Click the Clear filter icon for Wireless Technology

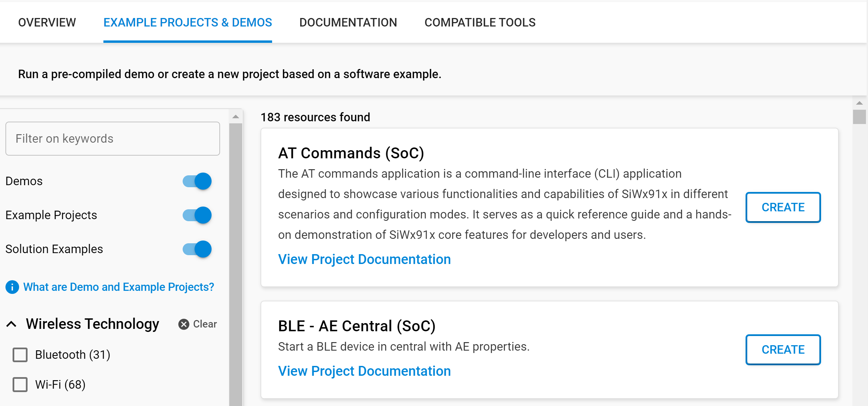[183, 324]
